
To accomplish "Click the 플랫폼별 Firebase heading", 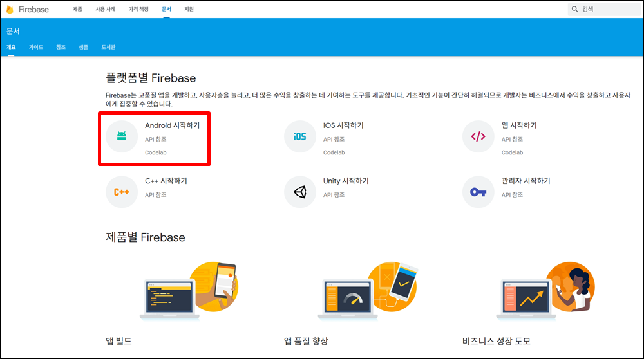I will pyautogui.click(x=151, y=78).
